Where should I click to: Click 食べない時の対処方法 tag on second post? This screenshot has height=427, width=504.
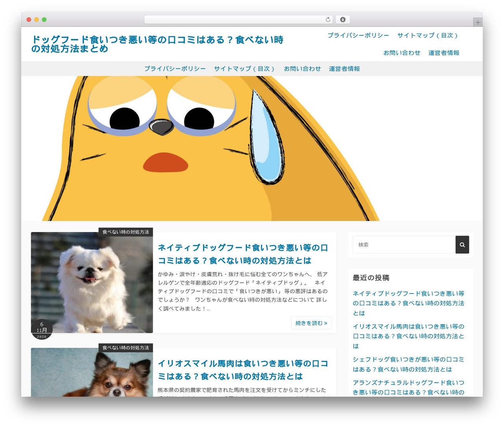pos(126,348)
